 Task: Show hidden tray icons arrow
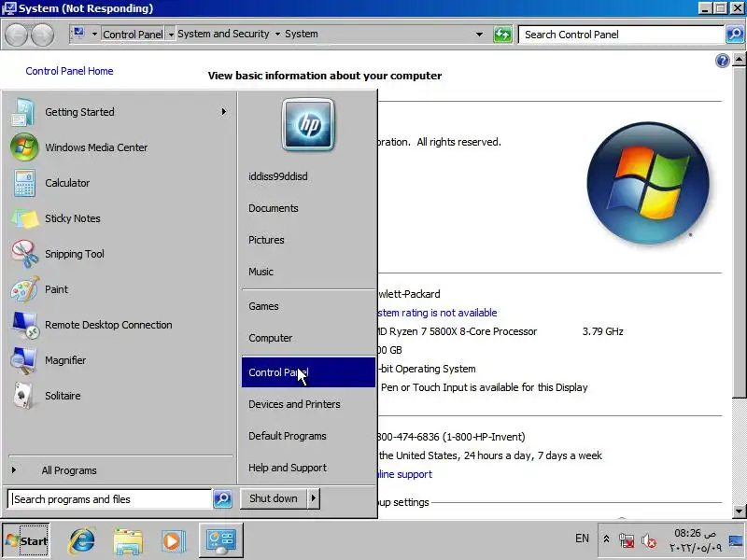click(x=606, y=539)
